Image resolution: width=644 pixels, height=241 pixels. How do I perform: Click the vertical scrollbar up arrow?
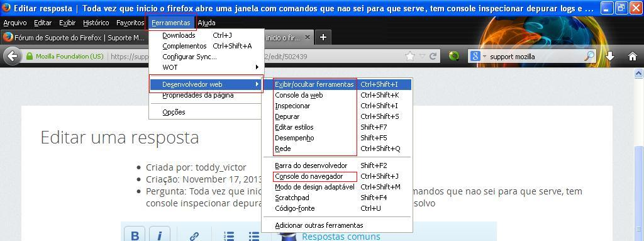point(639,74)
